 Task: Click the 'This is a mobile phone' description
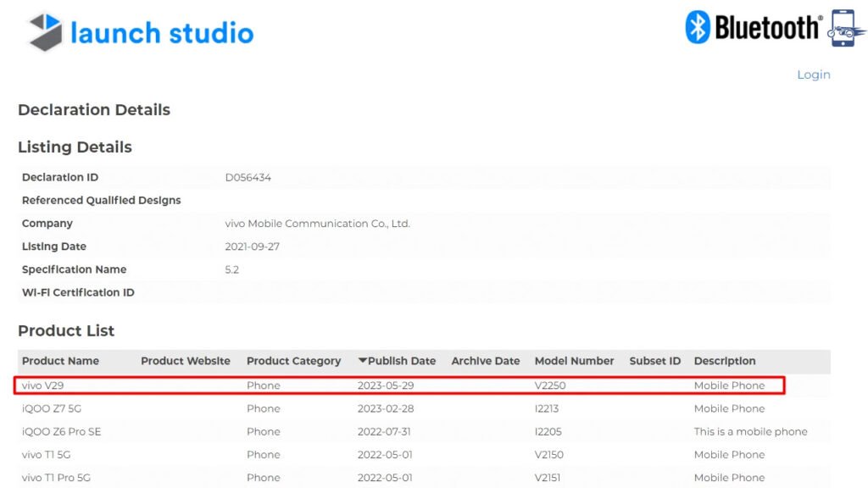point(751,431)
